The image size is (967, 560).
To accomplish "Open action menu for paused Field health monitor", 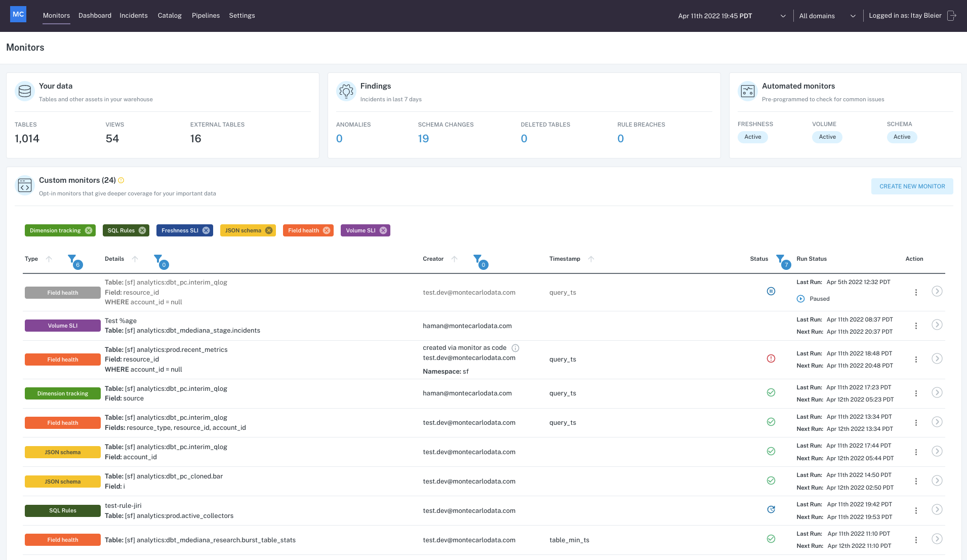I will point(916,292).
